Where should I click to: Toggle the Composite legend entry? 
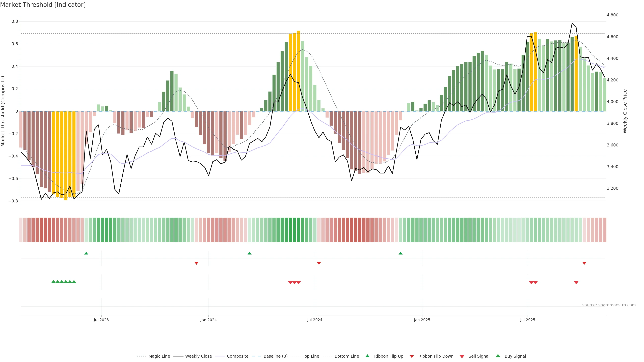(x=237, y=356)
